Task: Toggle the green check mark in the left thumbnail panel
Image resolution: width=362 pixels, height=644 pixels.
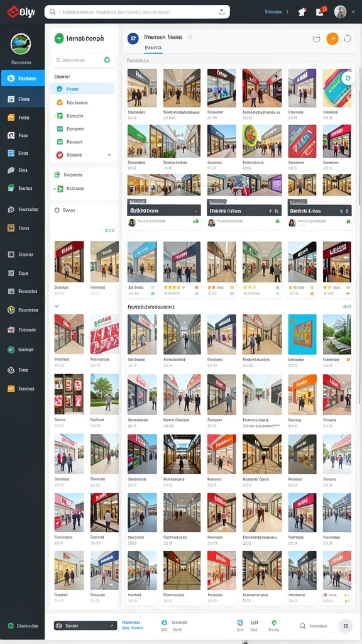Action: [57, 306]
